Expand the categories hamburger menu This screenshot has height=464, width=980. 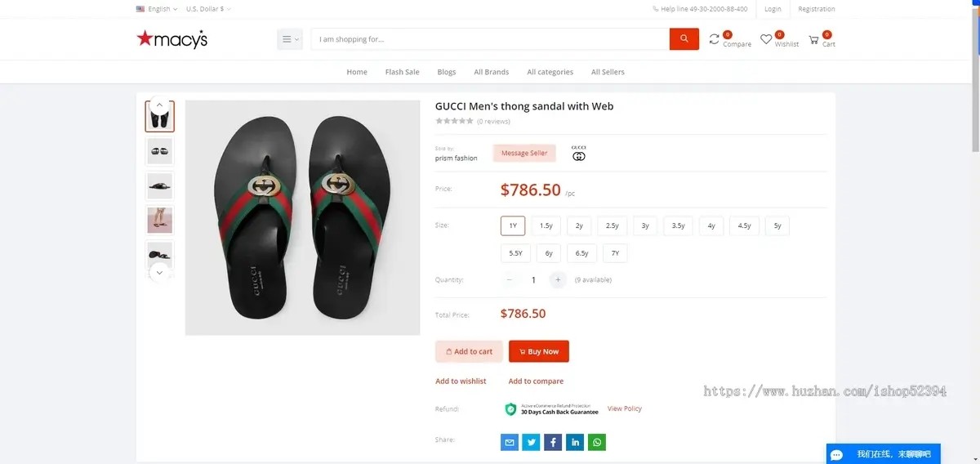tap(290, 39)
